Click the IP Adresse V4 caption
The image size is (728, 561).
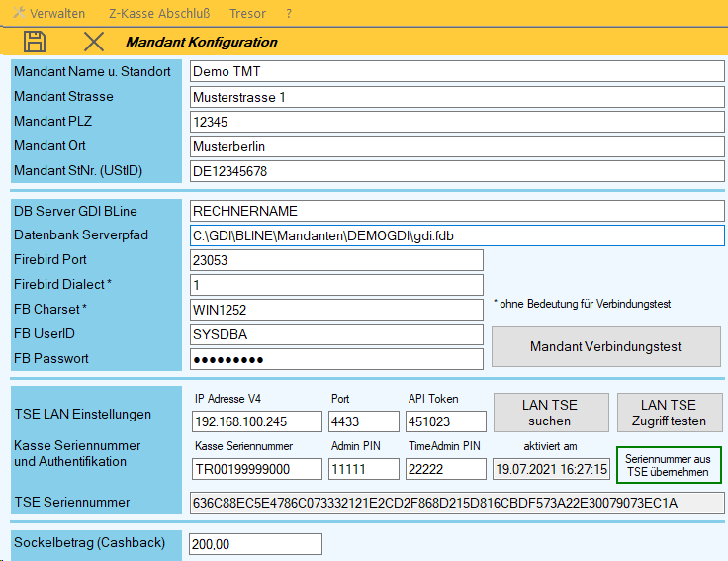pyautogui.click(x=227, y=399)
